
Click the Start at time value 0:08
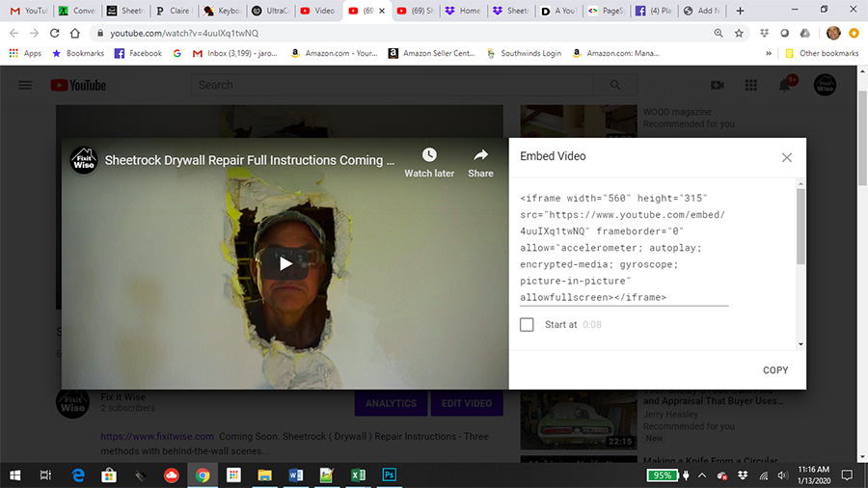(592, 325)
